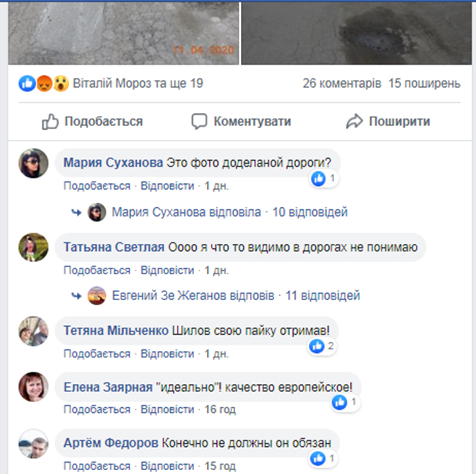This screenshot has height=474, width=476.
Task: Click the reply arrow icon next to Мария Суханова відповіла
Action: pos(76,212)
